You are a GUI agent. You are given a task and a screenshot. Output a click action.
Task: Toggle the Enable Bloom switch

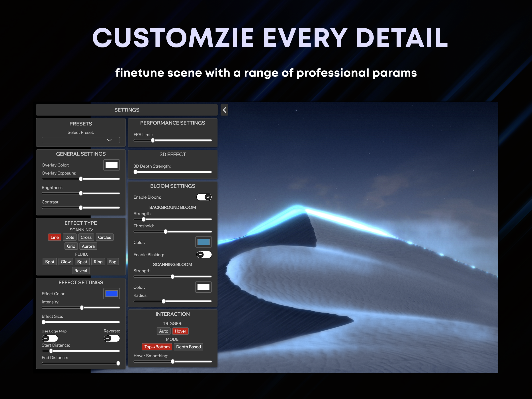(204, 197)
